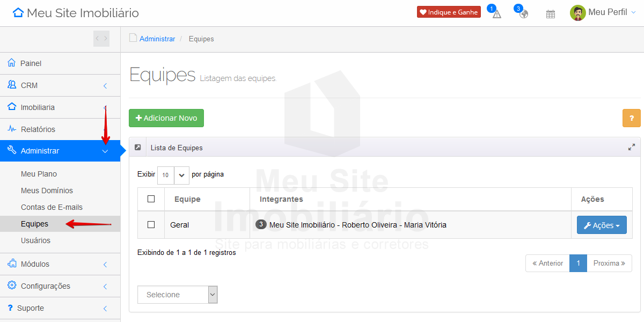Open the calendar icon in header
Viewport: 644px width, 322px height.
550,14
